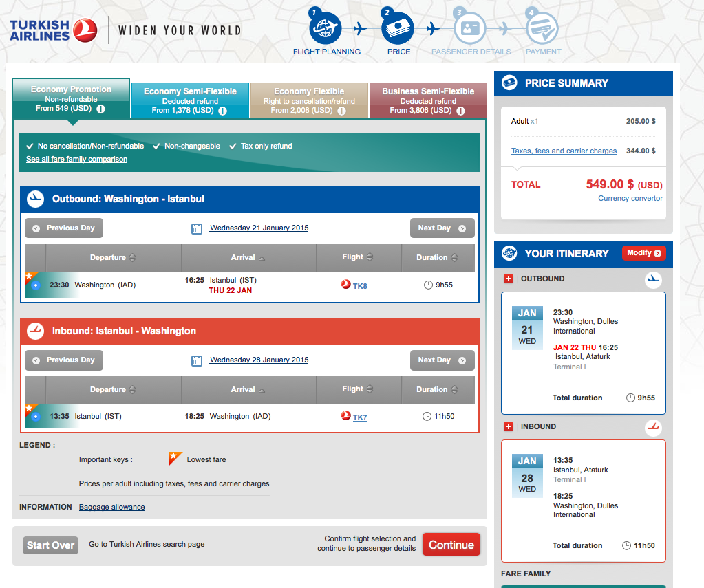
Task: Click the Passenger Details step icon
Action: [x=469, y=28]
